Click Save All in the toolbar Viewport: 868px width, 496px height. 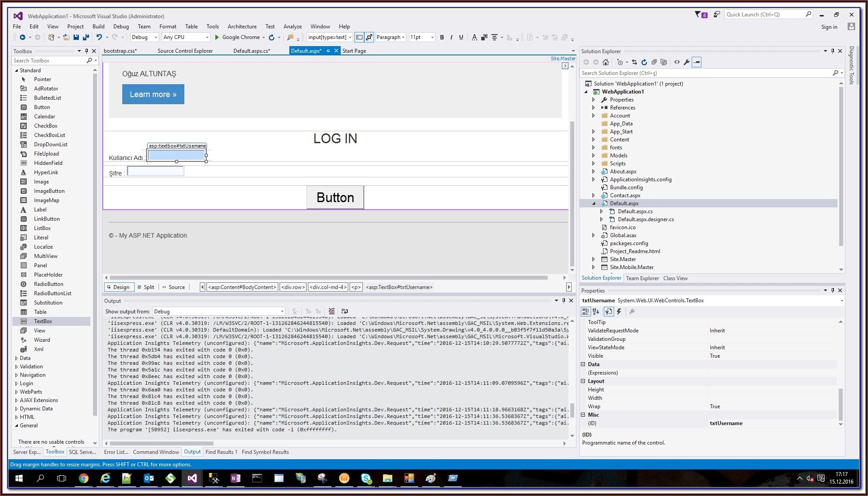click(86, 37)
